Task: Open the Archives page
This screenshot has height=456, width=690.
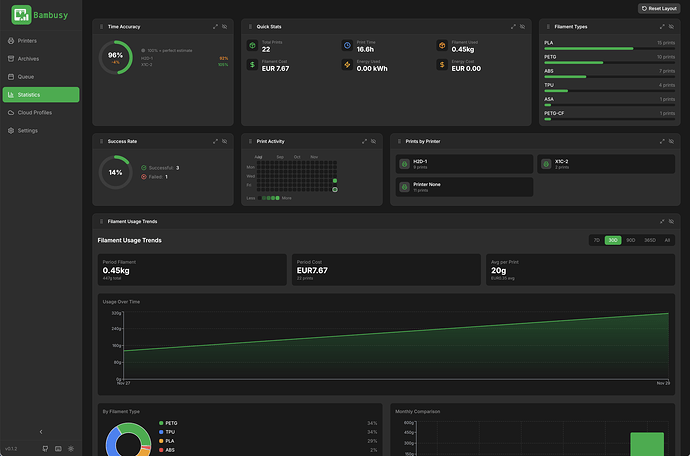Action: pyautogui.click(x=41, y=59)
